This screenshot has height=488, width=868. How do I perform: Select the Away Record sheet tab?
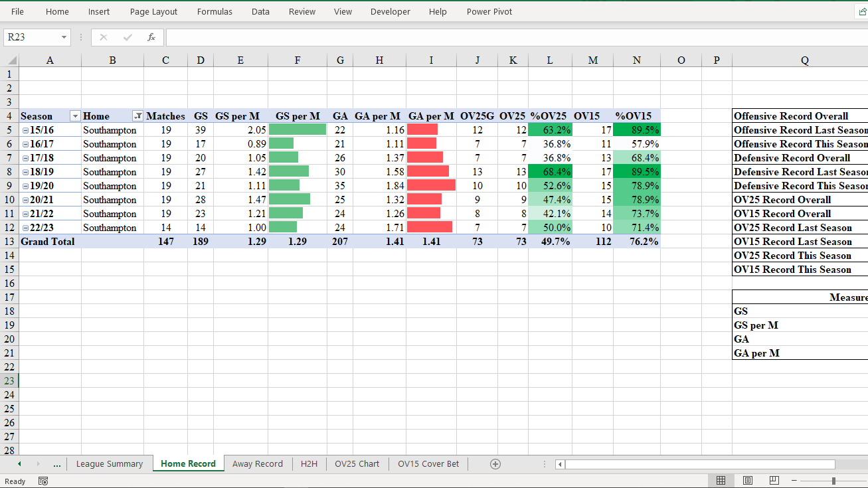[258, 463]
